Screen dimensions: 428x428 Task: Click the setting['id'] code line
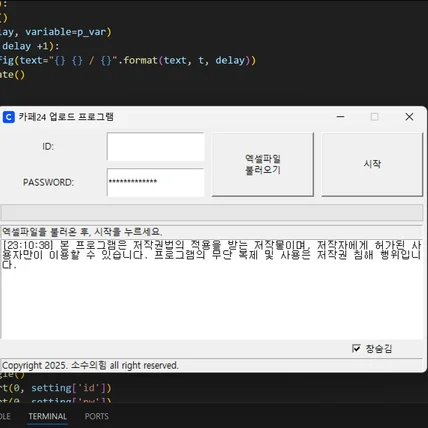(x=56, y=388)
